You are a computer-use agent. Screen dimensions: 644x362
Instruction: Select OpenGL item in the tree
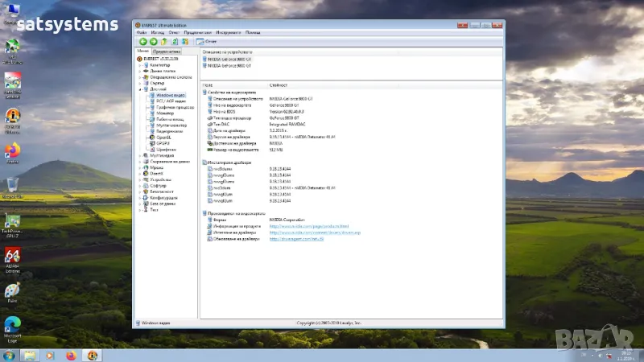click(x=161, y=138)
